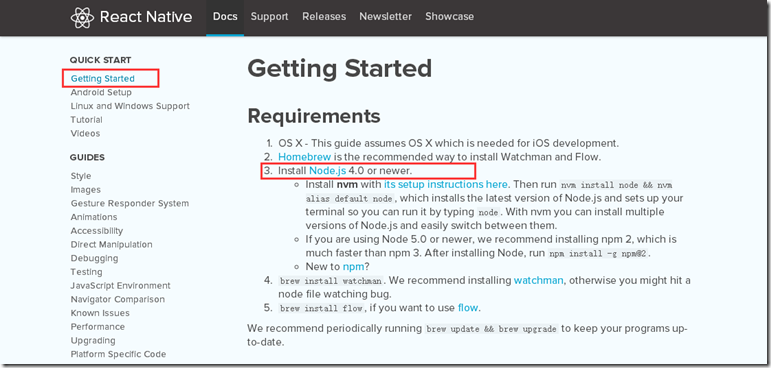Open Platform Specific Code guide
771x368 pixels.
118,354
